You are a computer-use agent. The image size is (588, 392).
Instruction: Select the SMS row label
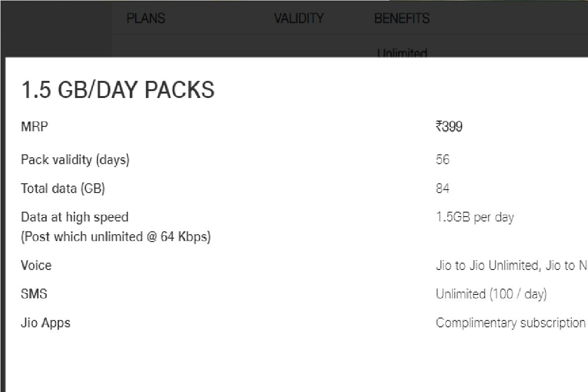click(34, 294)
